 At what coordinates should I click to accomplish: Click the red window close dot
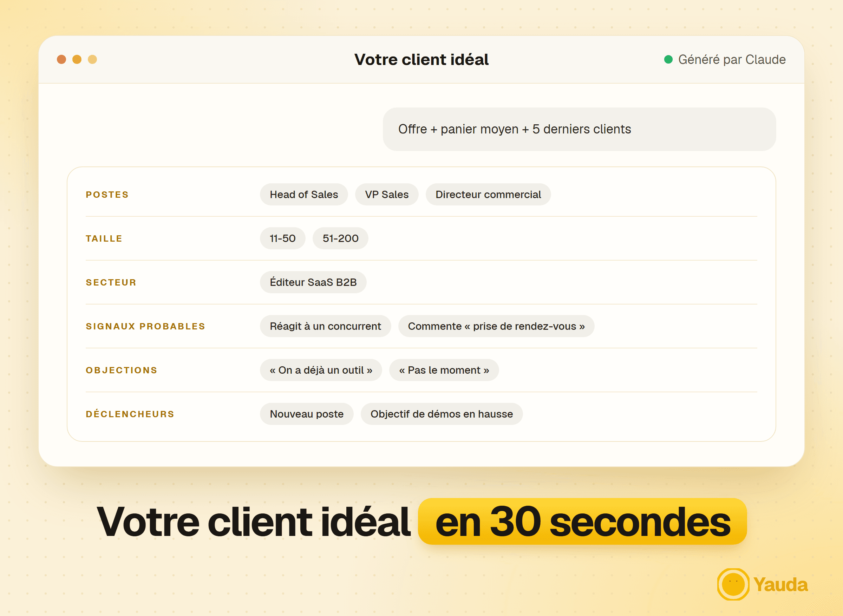[61, 59]
